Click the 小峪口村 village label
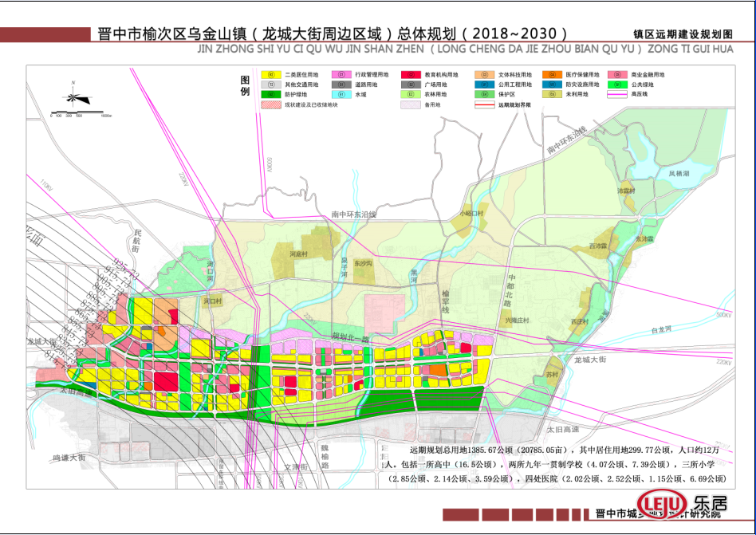This screenshot has width=756, height=535. coord(471,213)
